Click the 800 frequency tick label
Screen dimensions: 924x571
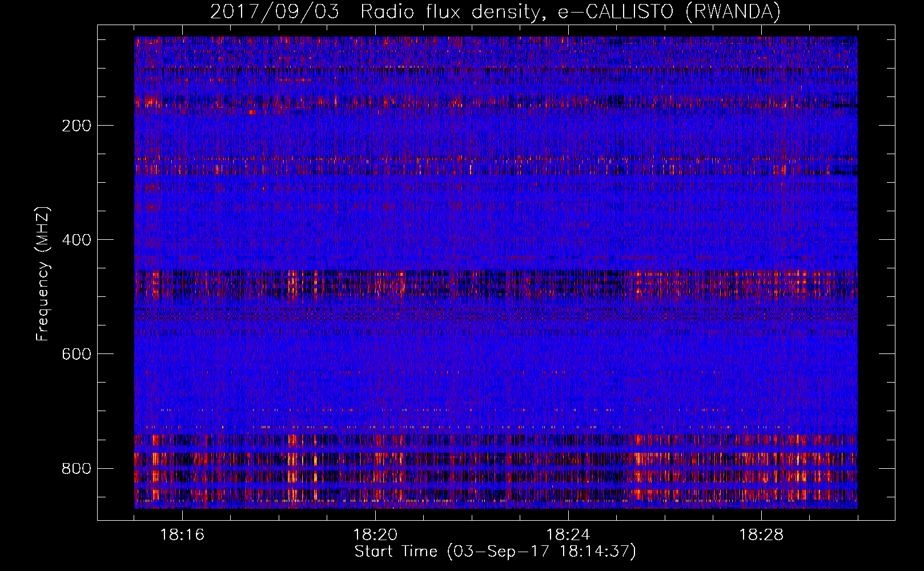[77, 469]
